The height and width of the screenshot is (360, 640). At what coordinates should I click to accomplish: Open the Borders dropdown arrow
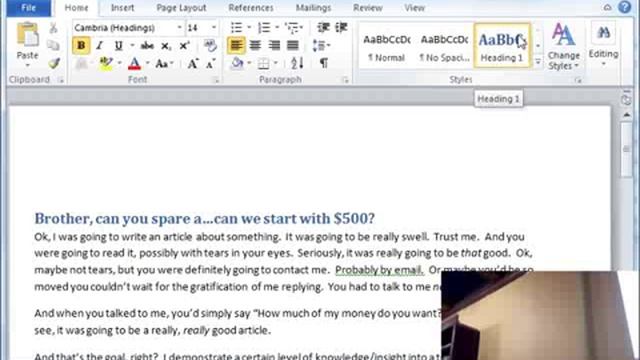click(x=276, y=64)
